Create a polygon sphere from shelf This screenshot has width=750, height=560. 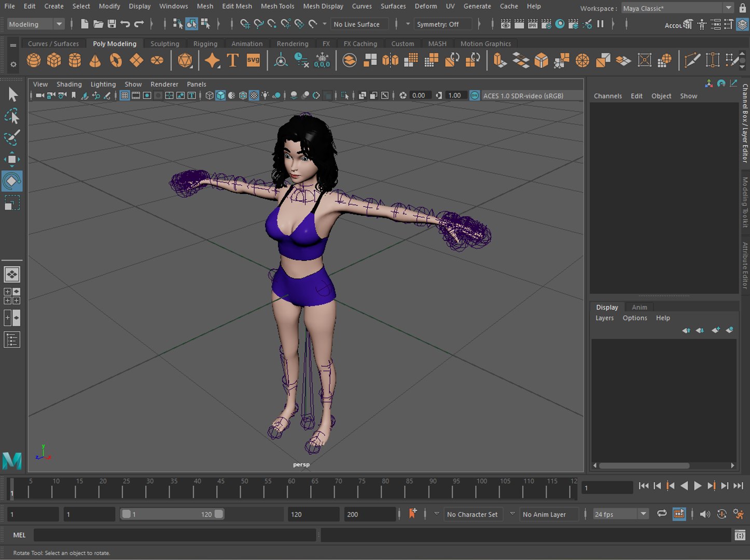(34, 61)
